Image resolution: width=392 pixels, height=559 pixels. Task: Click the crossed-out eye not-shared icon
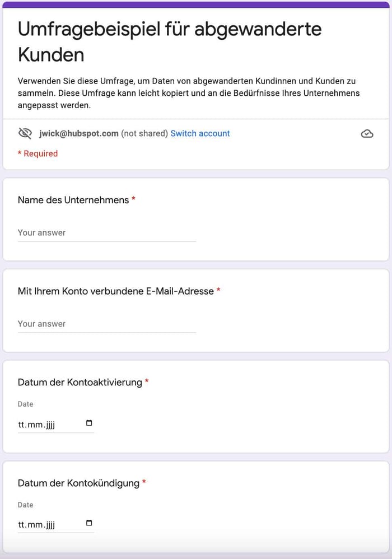coord(25,134)
